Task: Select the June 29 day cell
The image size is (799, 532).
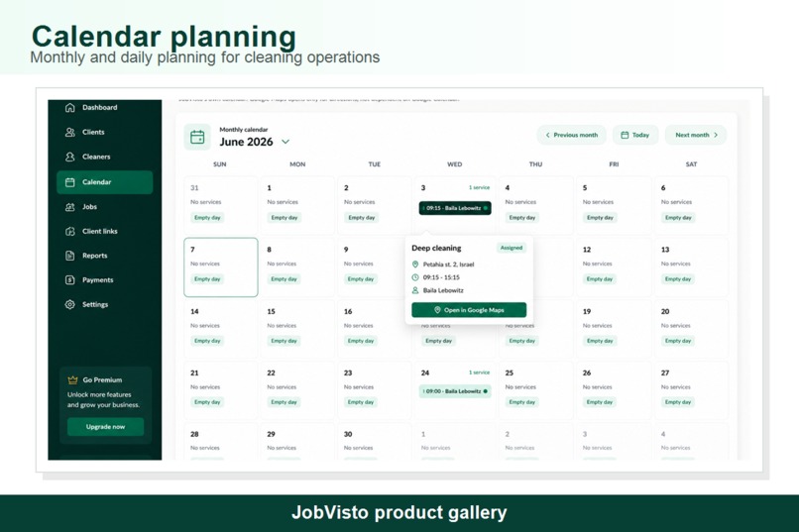Action: (x=297, y=442)
